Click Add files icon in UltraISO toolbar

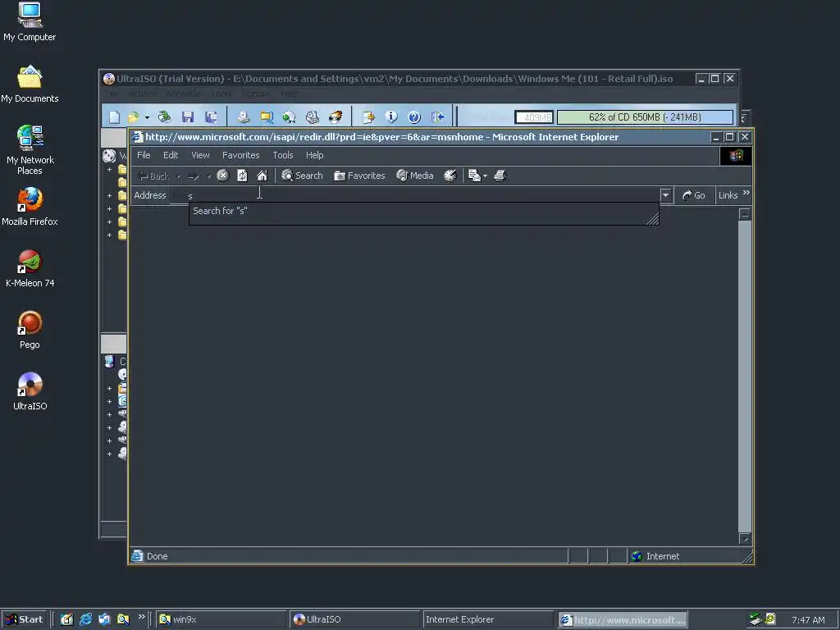pos(368,116)
